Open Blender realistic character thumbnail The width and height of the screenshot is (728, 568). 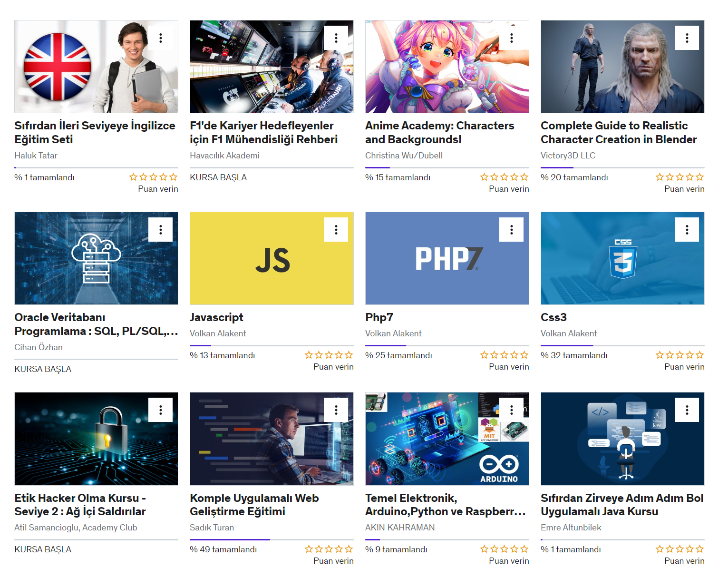tap(622, 67)
